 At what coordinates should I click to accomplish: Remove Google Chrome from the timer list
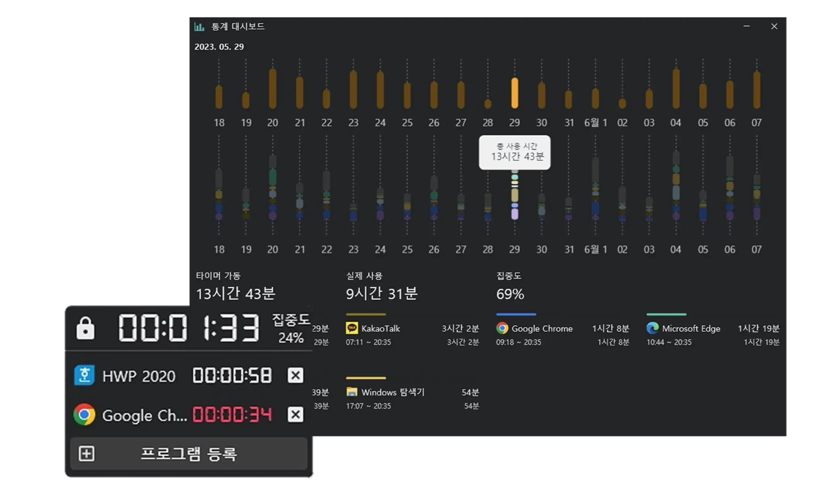pos(295,415)
